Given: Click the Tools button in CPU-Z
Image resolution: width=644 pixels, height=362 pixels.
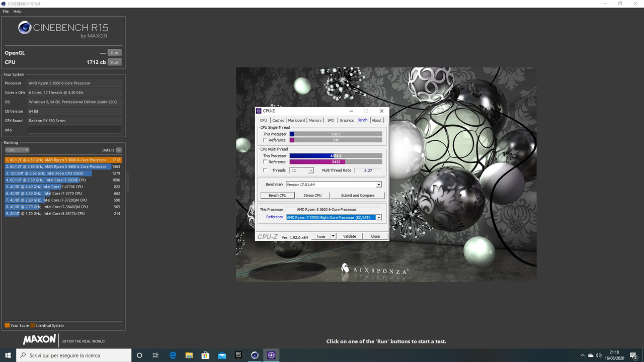Looking at the screenshot, I should tap(321, 236).
